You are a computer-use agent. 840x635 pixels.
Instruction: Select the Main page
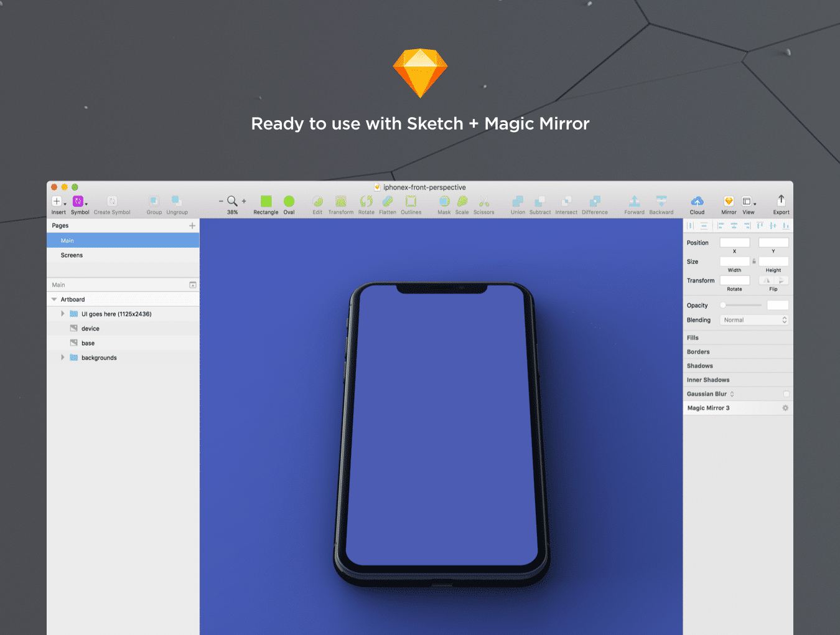(x=67, y=241)
